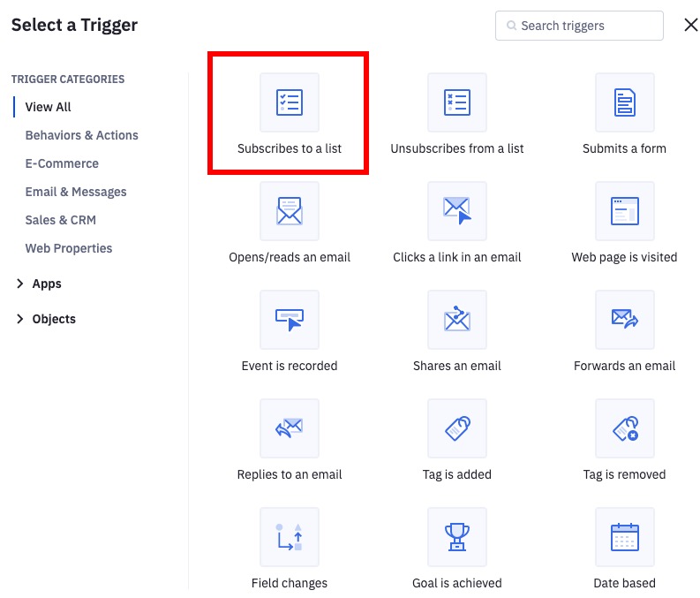Click the 'Goal is achieved' label
This screenshot has width=700, height=598.
point(457,583)
